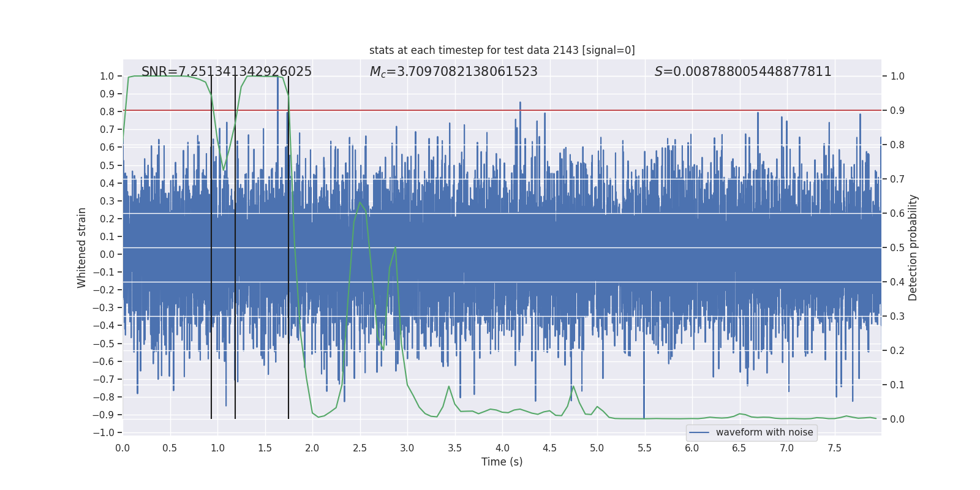
Task: Click the 0.3 tick on Detection probability axis
Action: pos(897,317)
